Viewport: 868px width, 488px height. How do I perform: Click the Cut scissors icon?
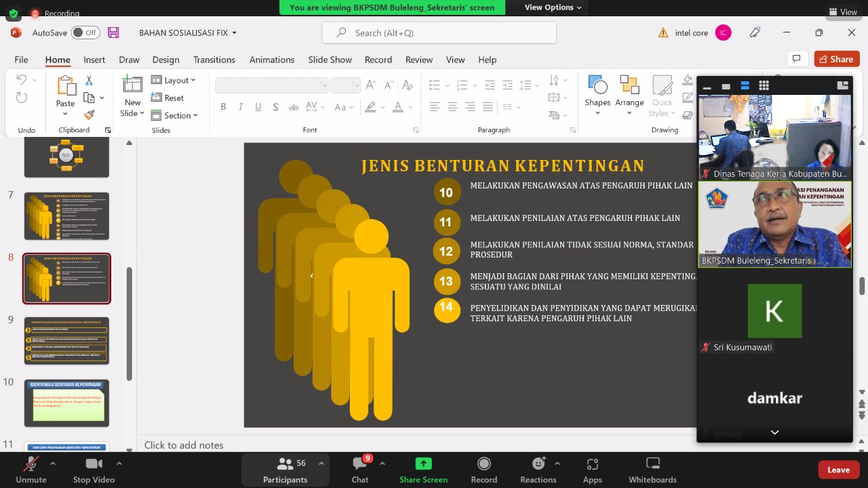[89, 81]
